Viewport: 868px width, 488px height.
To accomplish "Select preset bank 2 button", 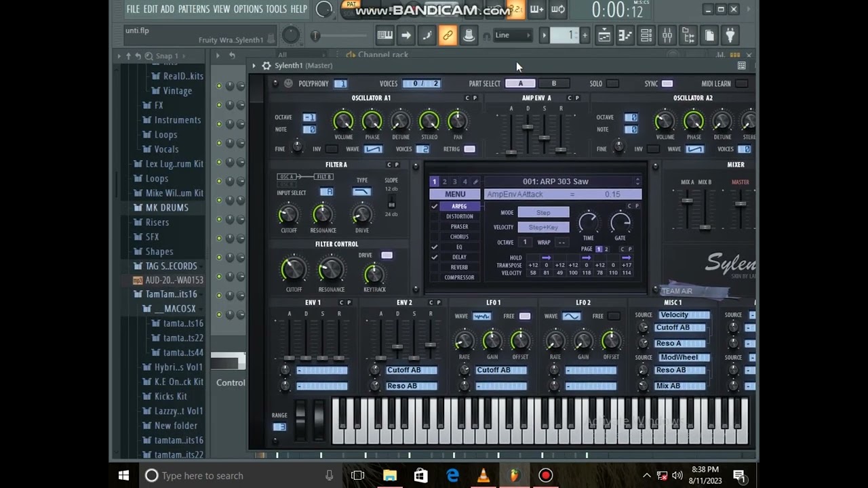I will pos(444,182).
